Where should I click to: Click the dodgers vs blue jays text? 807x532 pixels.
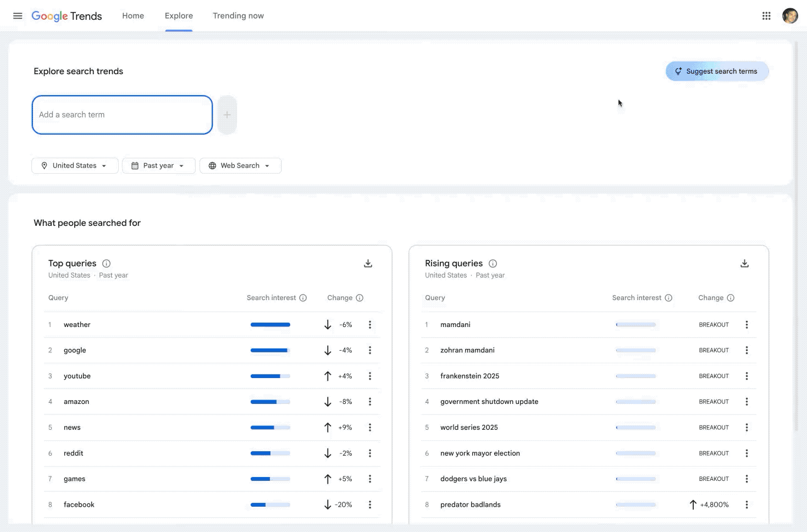tap(474, 479)
